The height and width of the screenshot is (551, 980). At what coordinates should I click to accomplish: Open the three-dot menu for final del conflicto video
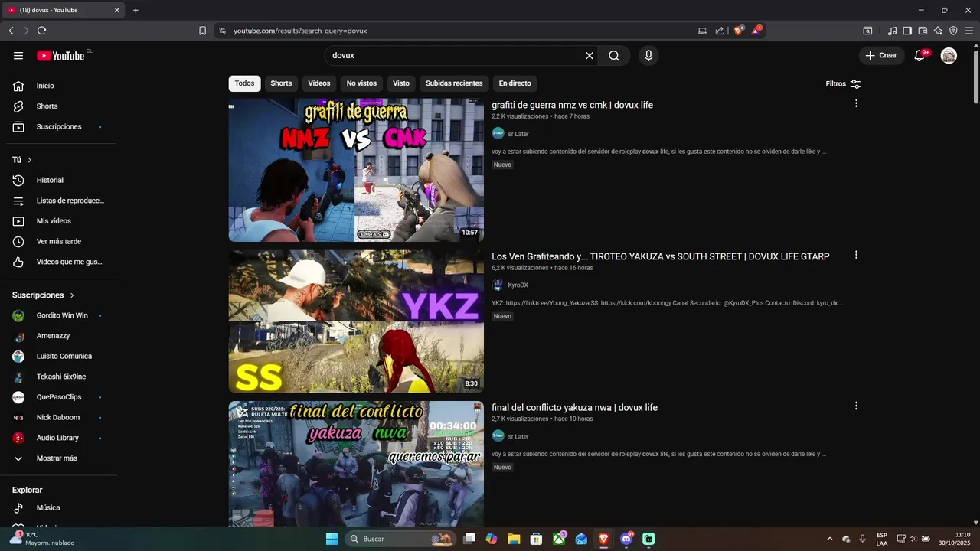pos(856,406)
